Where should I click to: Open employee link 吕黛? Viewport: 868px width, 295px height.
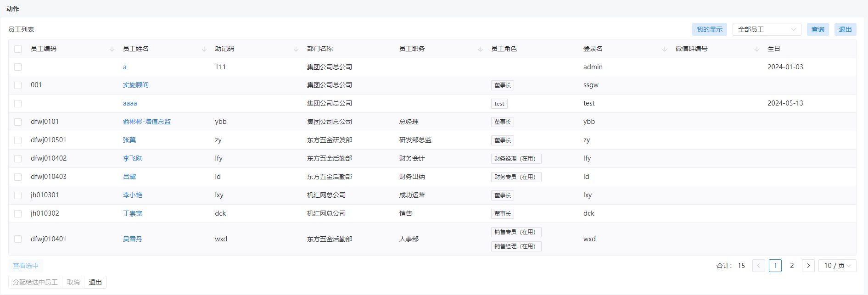point(129,177)
